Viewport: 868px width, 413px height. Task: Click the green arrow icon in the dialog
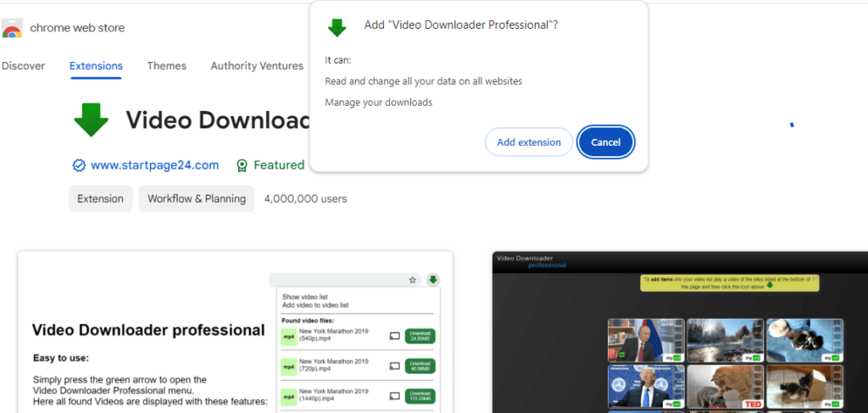click(x=337, y=27)
